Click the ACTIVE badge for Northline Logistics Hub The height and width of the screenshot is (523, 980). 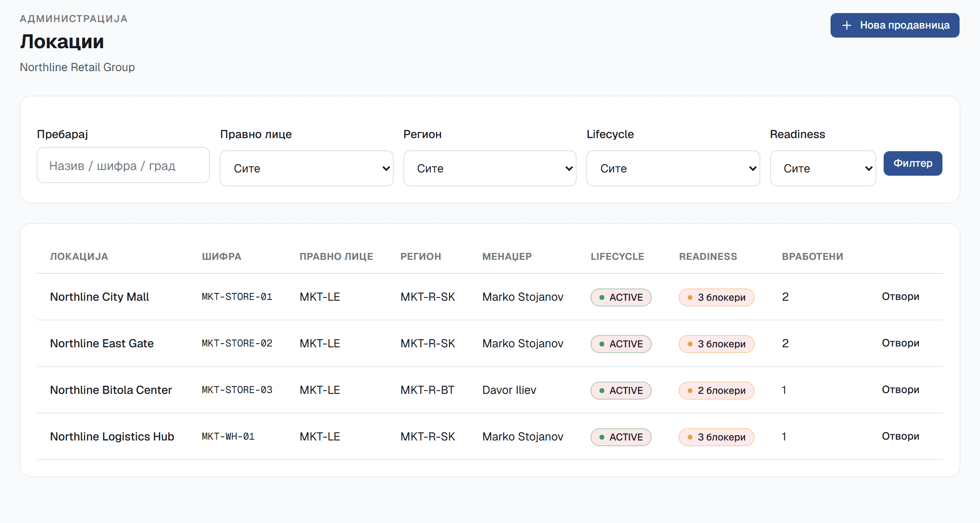point(621,437)
